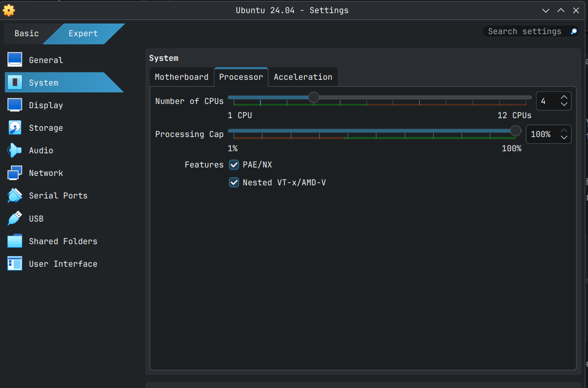Click the Search settings input field
Screen dimensions: 588x388
[525, 32]
